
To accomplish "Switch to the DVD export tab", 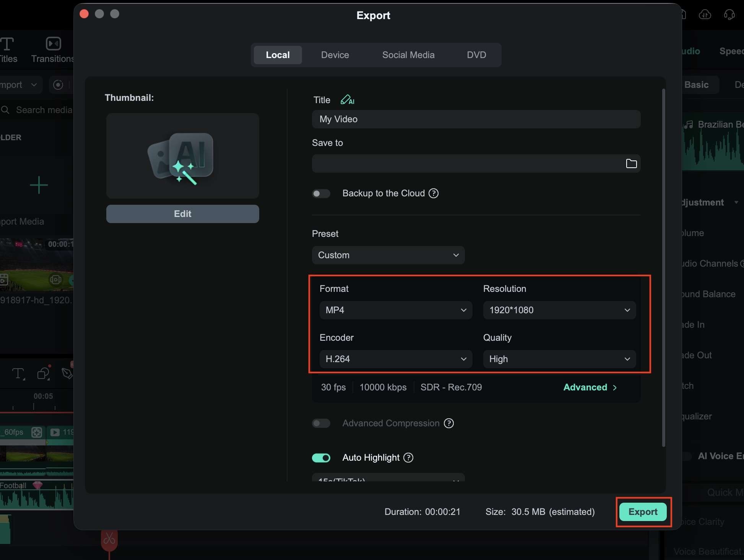I will tap(476, 55).
